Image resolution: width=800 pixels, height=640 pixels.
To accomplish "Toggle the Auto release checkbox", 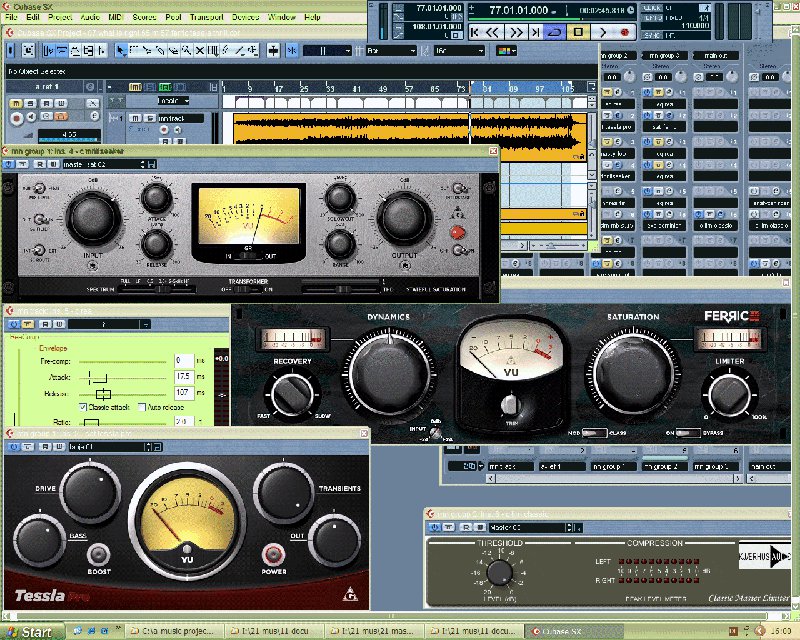I will [x=142, y=407].
